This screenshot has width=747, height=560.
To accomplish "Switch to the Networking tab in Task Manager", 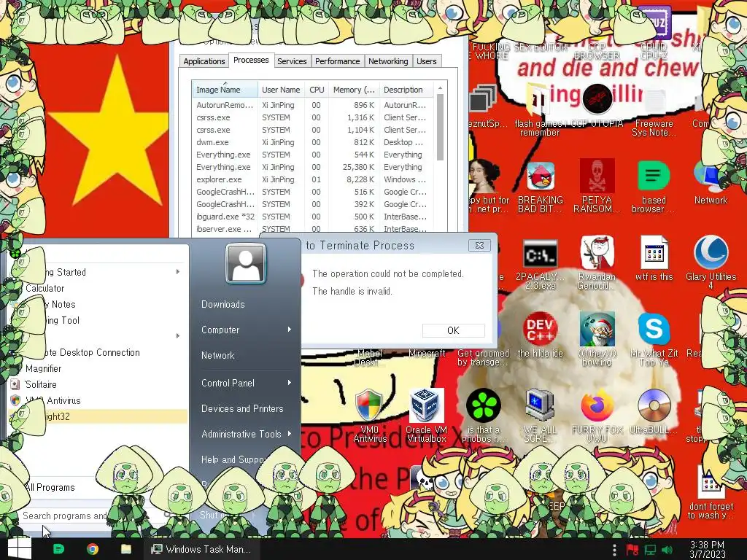I will pos(388,61).
